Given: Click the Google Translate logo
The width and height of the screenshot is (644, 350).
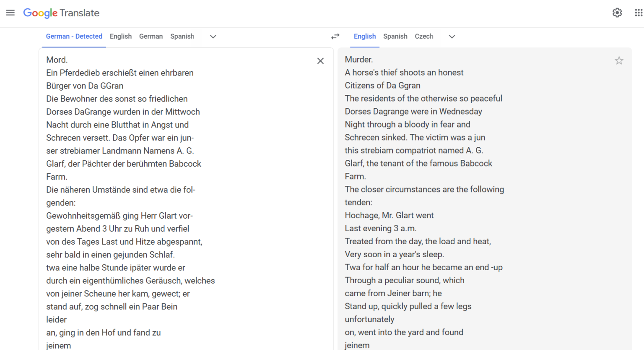Looking at the screenshot, I should point(61,13).
